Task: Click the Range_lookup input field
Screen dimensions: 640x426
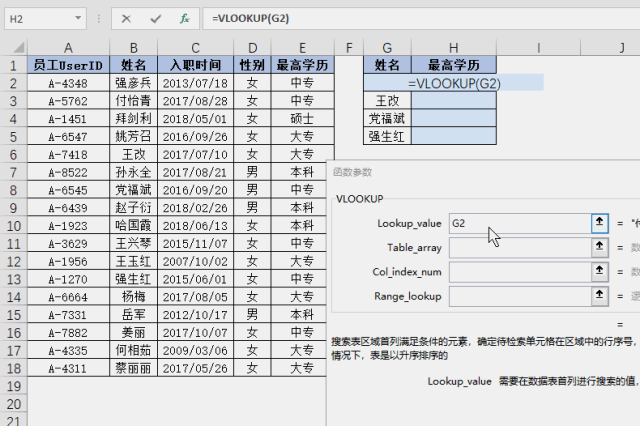Action: [520, 296]
